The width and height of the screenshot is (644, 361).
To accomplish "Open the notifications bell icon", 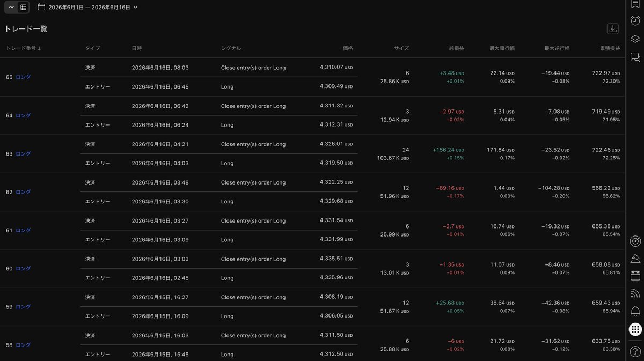I will 635,311.
